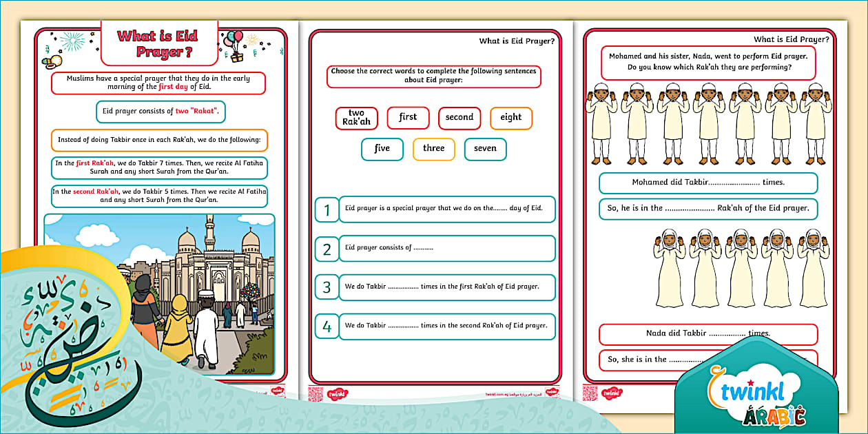Select the 'seven' word box
Screen dimensions: 868x434
486,149
